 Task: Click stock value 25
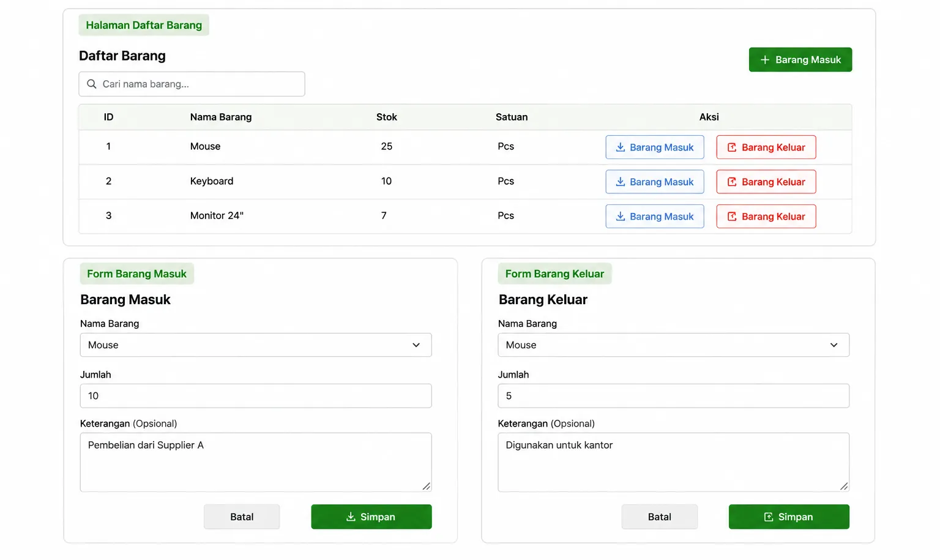pos(387,146)
